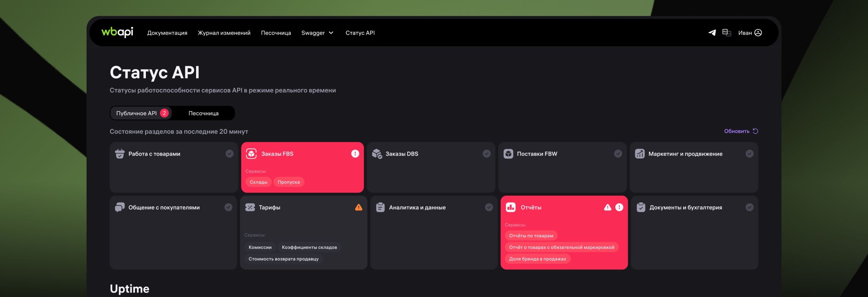Click the language switcher icon
The width and height of the screenshot is (868, 297).
coord(726,33)
